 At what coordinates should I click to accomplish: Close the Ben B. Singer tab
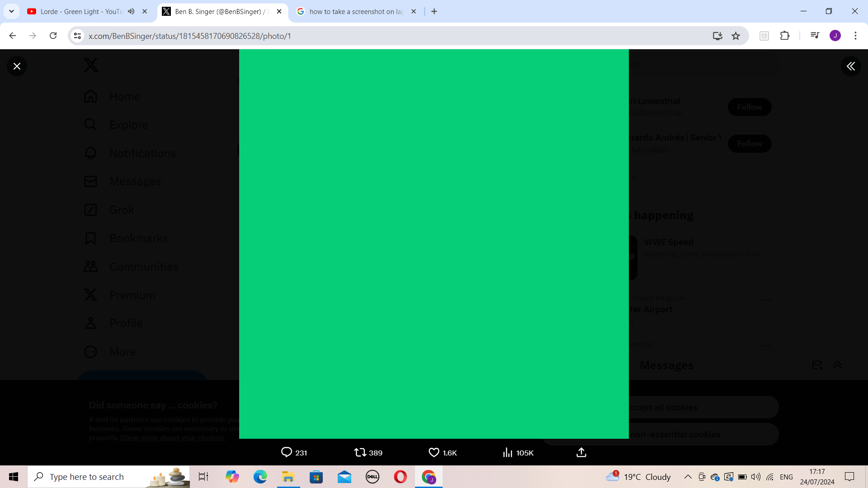click(x=279, y=11)
